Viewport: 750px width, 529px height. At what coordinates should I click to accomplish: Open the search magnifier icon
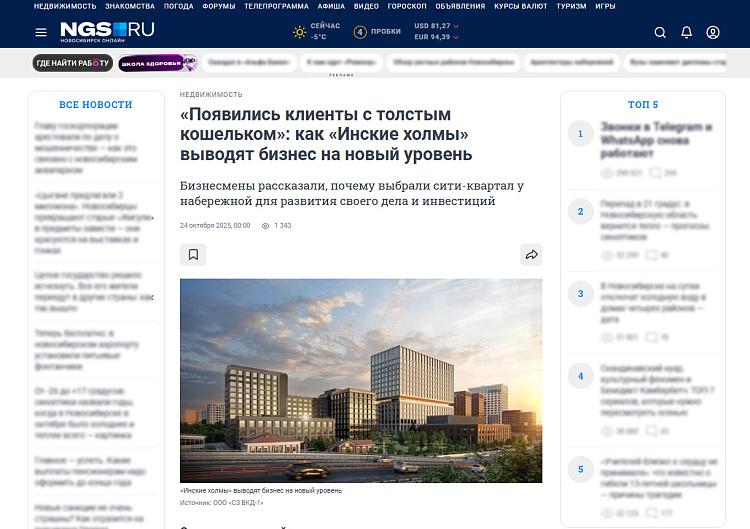click(x=660, y=32)
